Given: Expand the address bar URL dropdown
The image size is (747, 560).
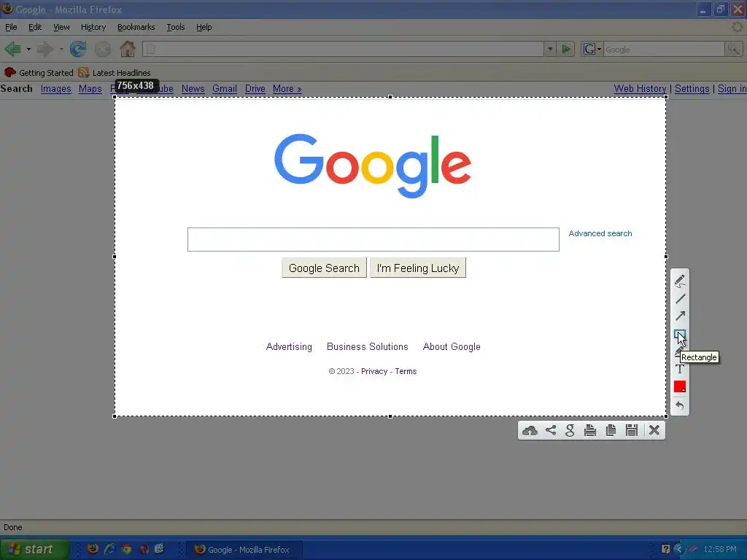Looking at the screenshot, I should pyautogui.click(x=550, y=49).
